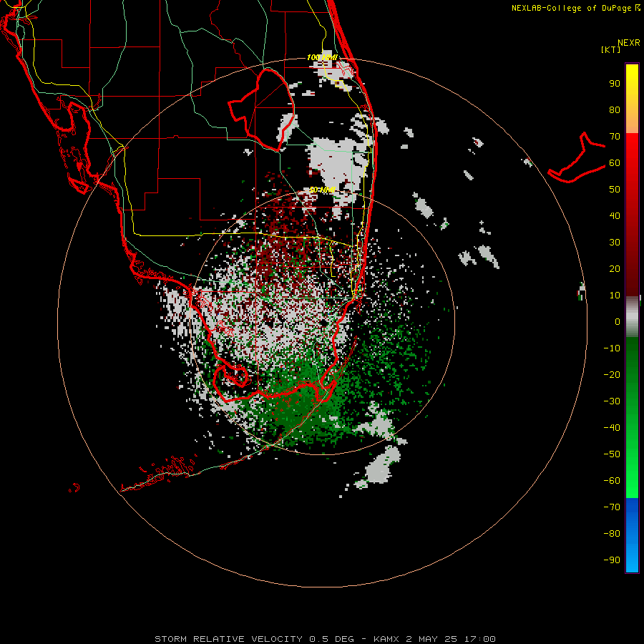
Task: Click the -40 value on velocity scale
Action: click(612, 428)
